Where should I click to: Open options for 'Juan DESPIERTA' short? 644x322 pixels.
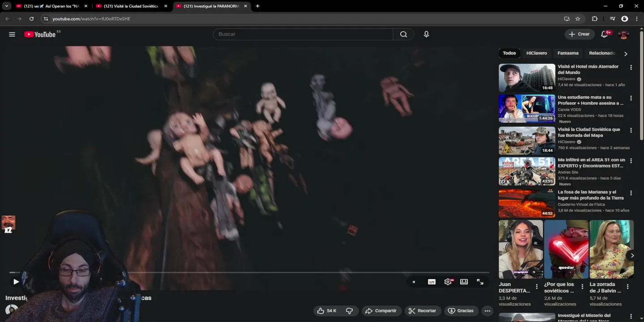[537, 287]
